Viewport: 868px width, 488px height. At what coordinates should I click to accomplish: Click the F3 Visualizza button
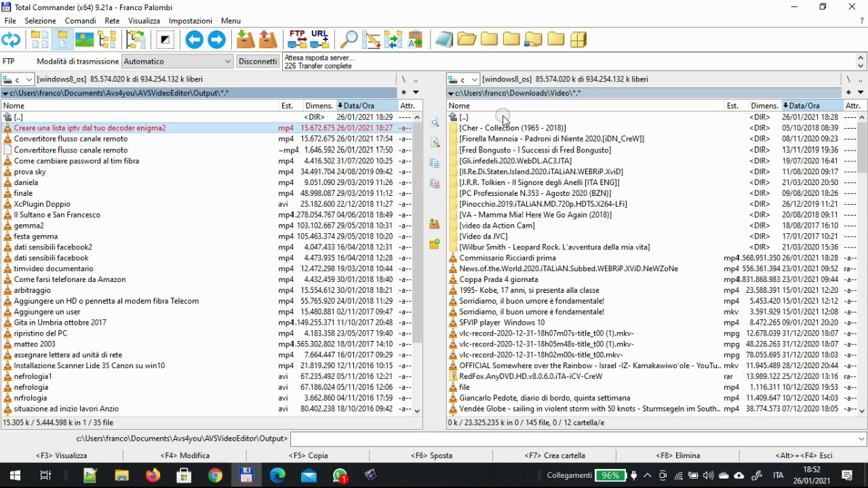coord(62,455)
